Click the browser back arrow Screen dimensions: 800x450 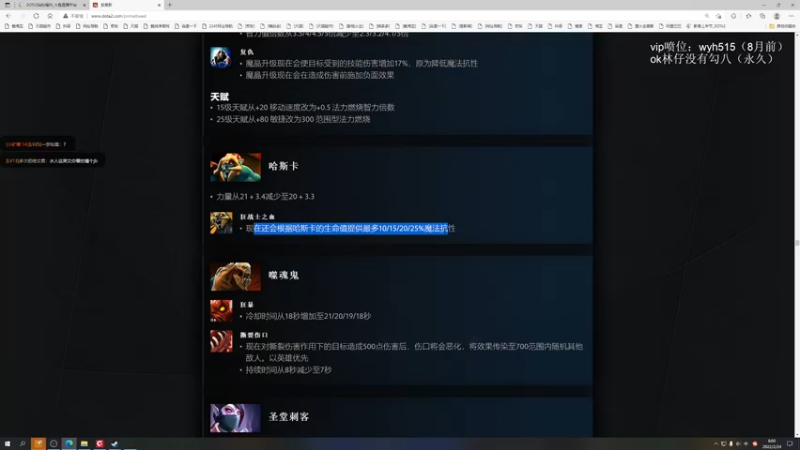click(8, 16)
